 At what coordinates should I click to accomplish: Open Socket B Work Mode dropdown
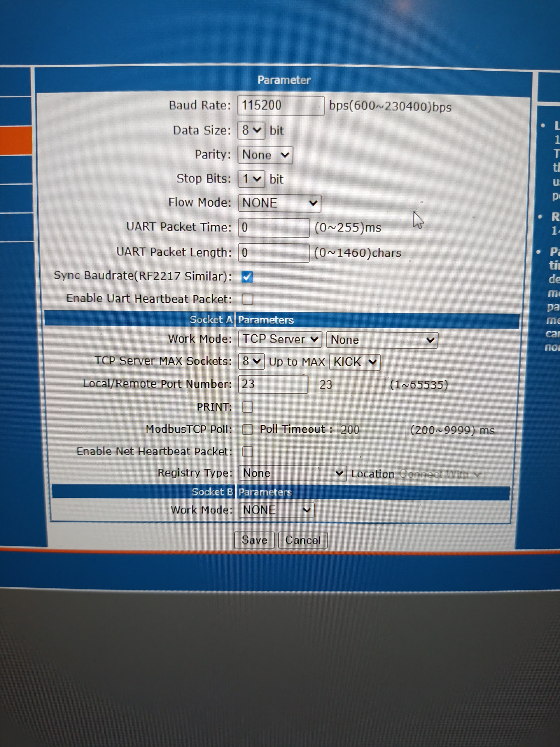[276, 510]
